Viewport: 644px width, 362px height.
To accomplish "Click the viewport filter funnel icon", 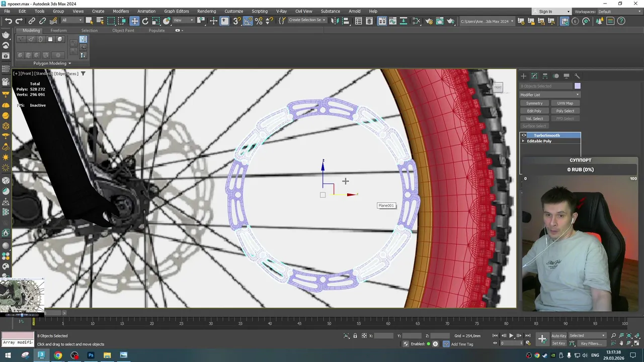I will tap(83, 73).
